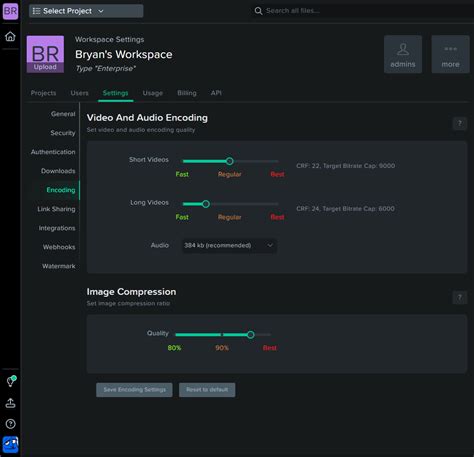
Task: Expand the Select Project dropdown
Action: [x=86, y=11]
